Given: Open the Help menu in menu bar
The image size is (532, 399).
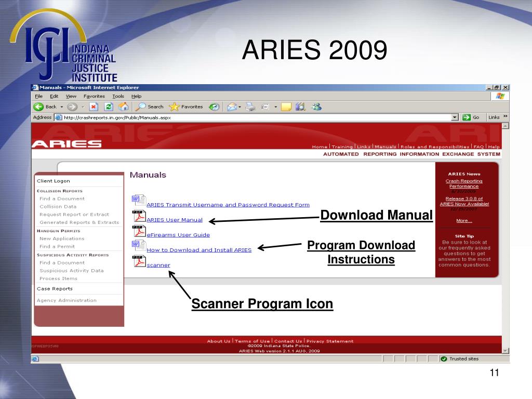Looking at the screenshot, I should click(137, 96).
